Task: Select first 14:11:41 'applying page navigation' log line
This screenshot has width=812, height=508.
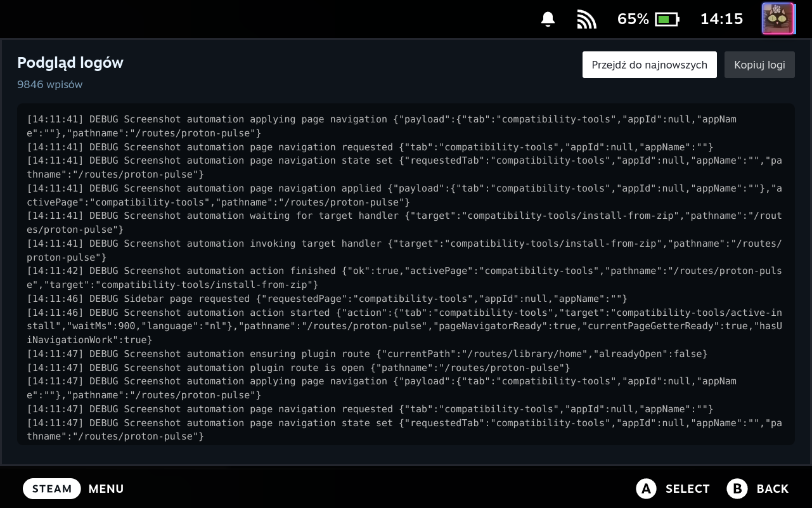Action: tap(382, 126)
